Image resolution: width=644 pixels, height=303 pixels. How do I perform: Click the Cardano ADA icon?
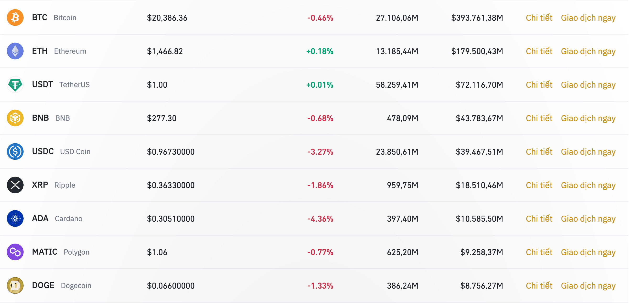click(x=15, y=218)
